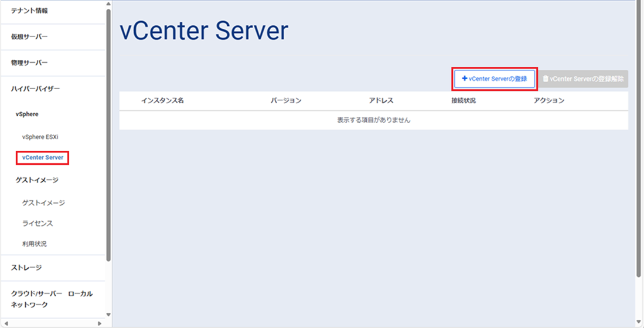644x328 pixels.
Task: Click the vCenter Server page title
Action: pyautogui.click(x=204, y=31)
